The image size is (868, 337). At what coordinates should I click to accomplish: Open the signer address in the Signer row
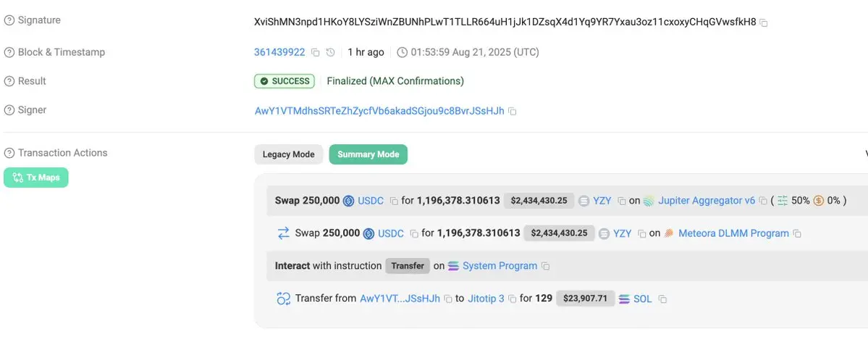[x=379, y=111]
